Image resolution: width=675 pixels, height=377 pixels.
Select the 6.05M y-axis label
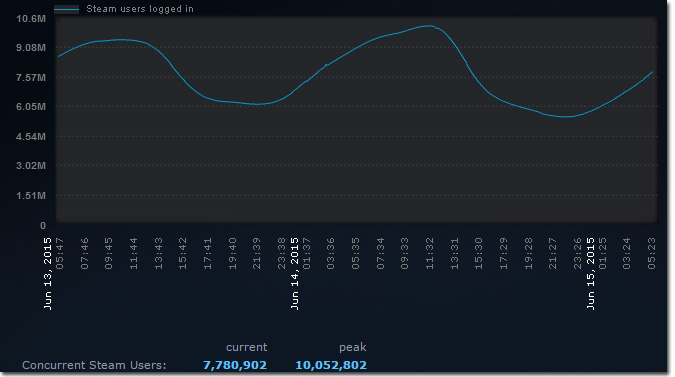coord(31,107)
